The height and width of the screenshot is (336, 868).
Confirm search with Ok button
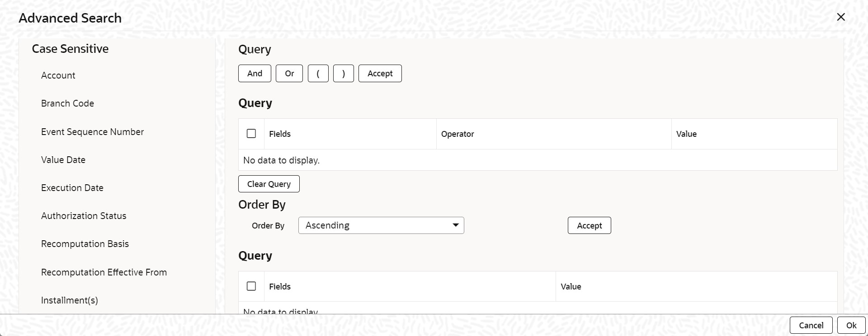tap(851, 325)
